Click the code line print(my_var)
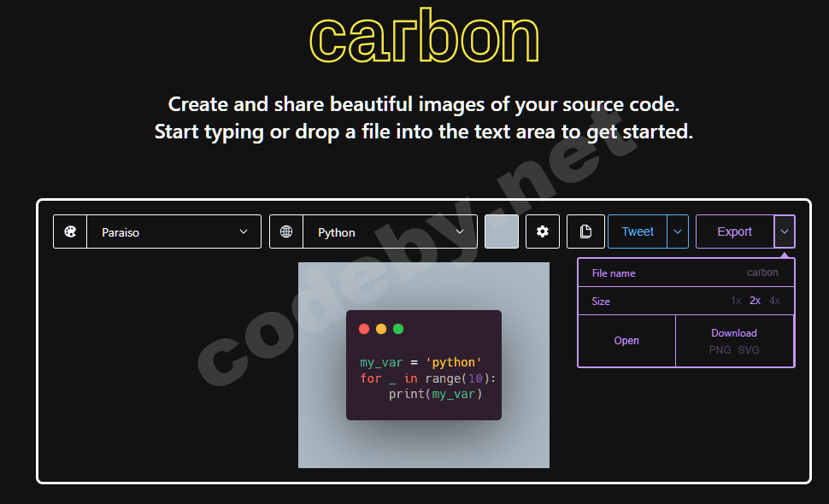This screenshot has width=829, height=504. (x=436, y=394)
